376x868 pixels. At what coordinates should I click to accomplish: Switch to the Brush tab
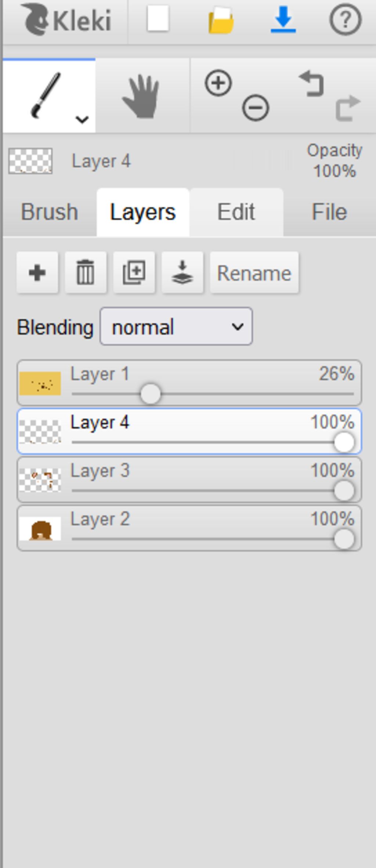pyautogui.click(x=50, y=212)
